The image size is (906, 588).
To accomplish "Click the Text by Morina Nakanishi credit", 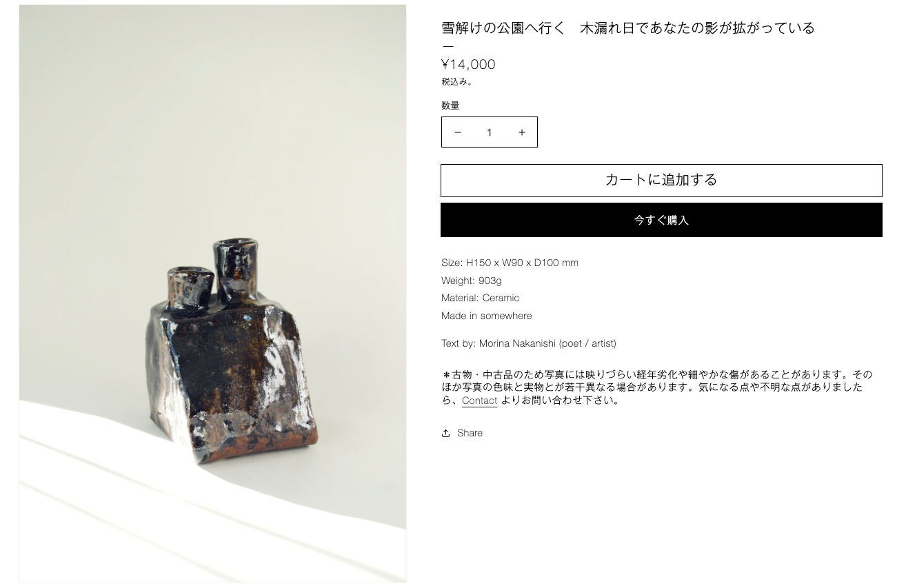I will [x=529, y=343].
